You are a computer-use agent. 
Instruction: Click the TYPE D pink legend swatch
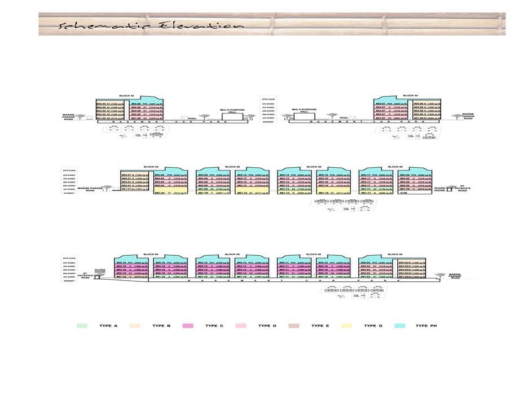(x=241, y=326)
